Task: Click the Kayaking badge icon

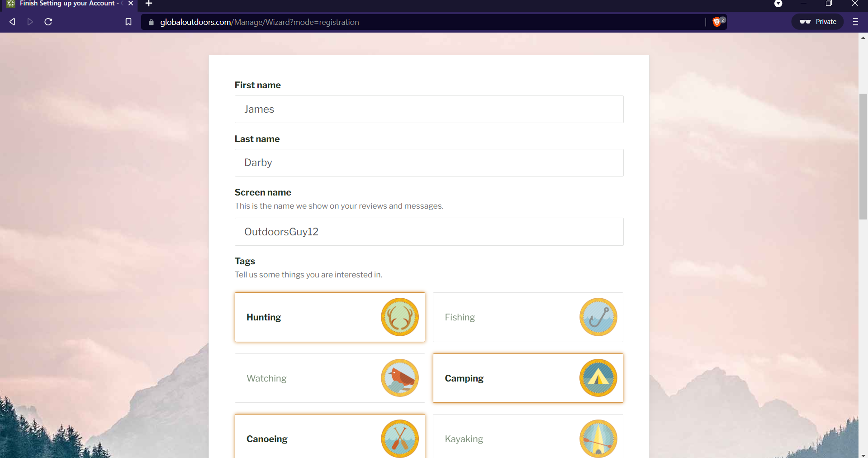Action: pos(598,439)
